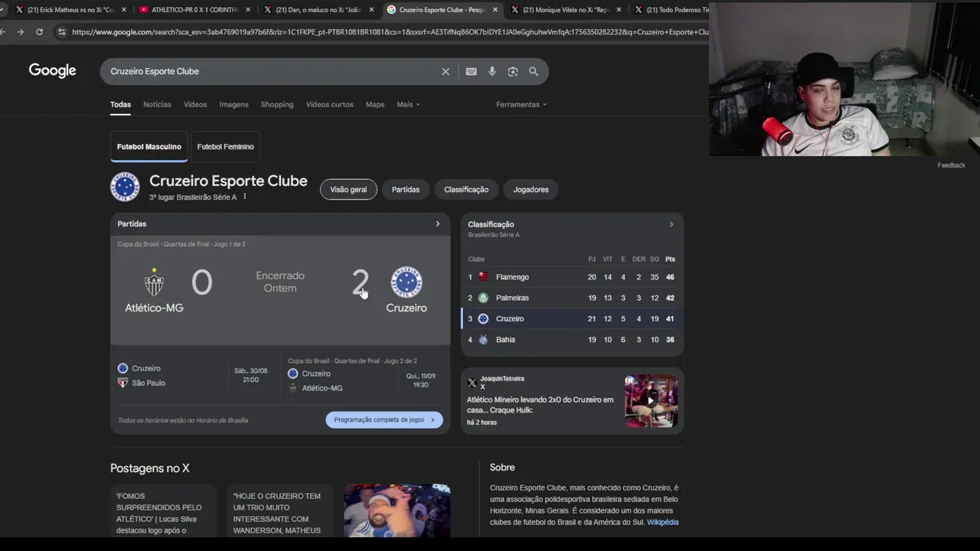Image resolution: width=980 pixels, height=551 pixels.
Task: Click the Feedback link
Action: (952, 165)
